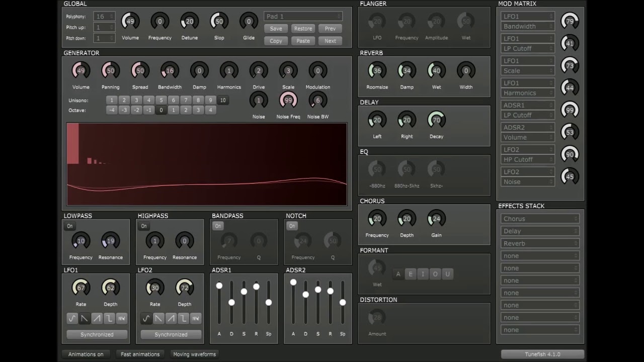Image resolution: width=644 pixels, height=362 pixels.
Task: Toggle the Lowpass filter On button
Action: 70,226
